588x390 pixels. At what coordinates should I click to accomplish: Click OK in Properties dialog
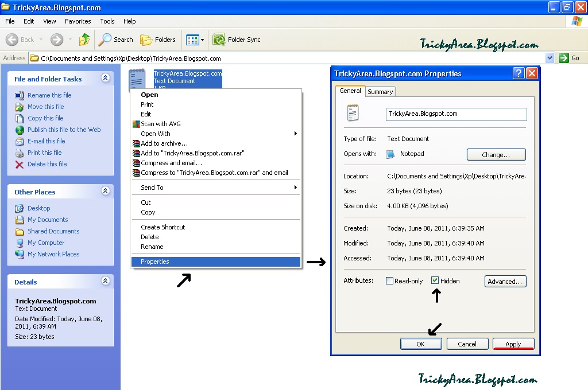tap(421, 344)
